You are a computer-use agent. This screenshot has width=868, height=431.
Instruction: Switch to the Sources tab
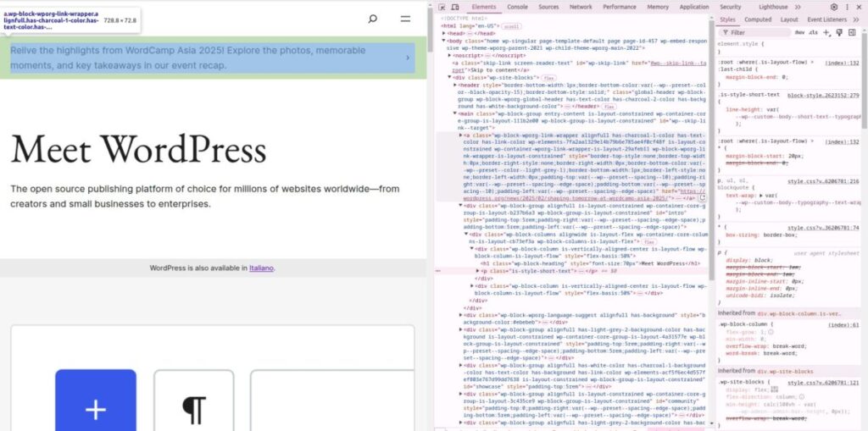[x=548, y=7]
